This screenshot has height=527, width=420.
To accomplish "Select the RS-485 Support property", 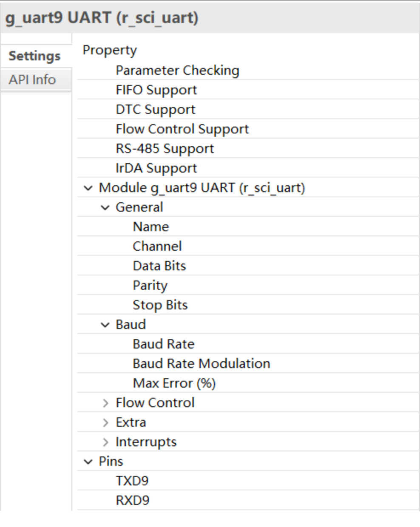I will 248,148.
